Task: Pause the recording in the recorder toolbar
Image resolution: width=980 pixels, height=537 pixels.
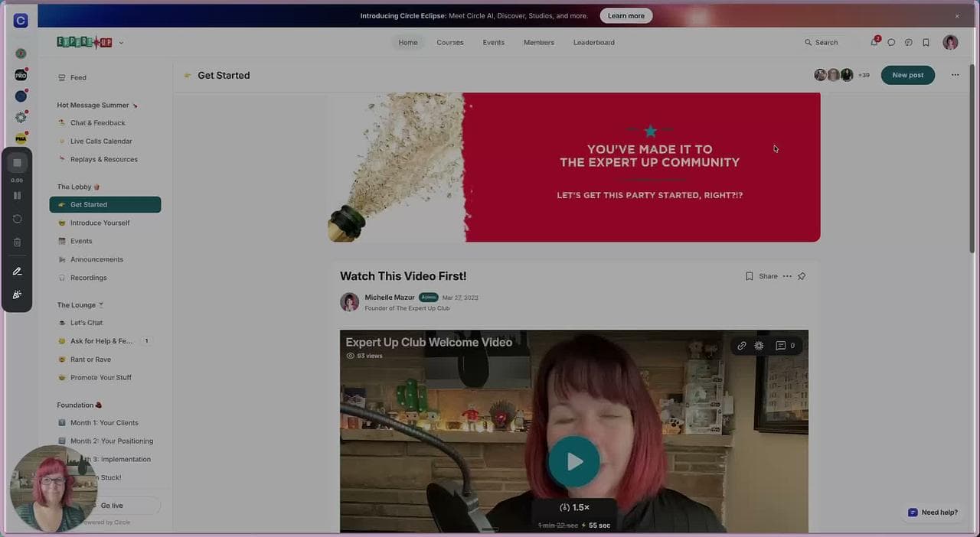Action: pos(17,195)
